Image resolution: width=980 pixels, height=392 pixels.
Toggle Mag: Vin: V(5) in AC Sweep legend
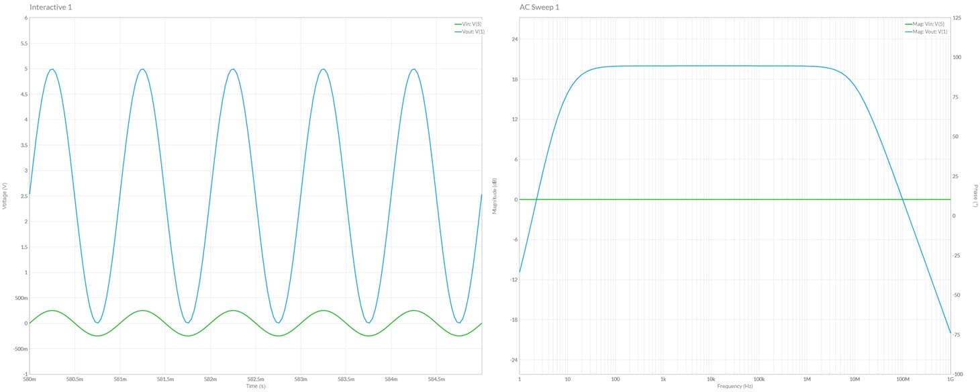(928, 24)
